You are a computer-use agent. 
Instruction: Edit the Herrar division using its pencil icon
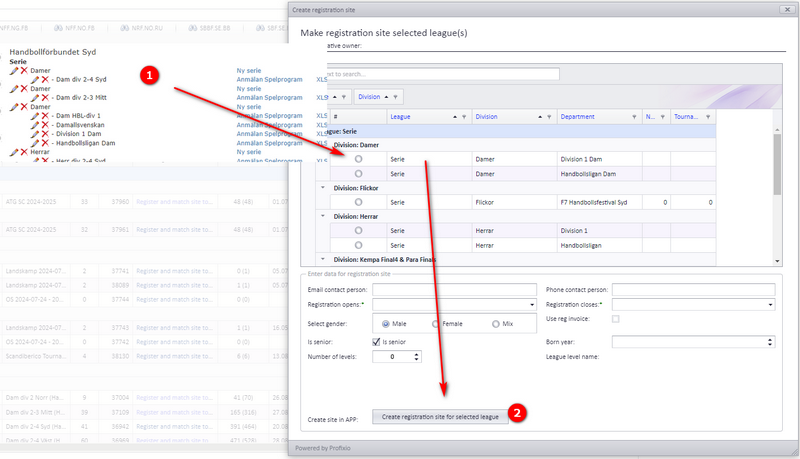point(14,152)
